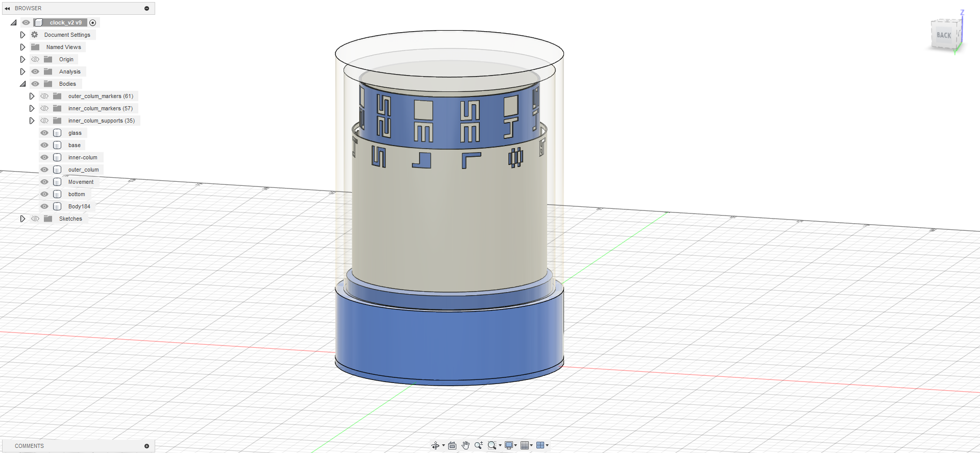Click the BACK face of the ViewCube
Image resolution: width=980 pixels, height=453 pixels.
(x=943, y=35)
